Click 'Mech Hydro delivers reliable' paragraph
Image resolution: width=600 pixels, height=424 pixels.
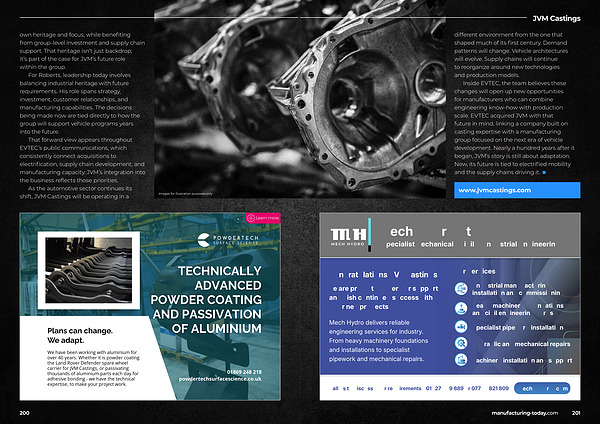(x=378, y=341)
